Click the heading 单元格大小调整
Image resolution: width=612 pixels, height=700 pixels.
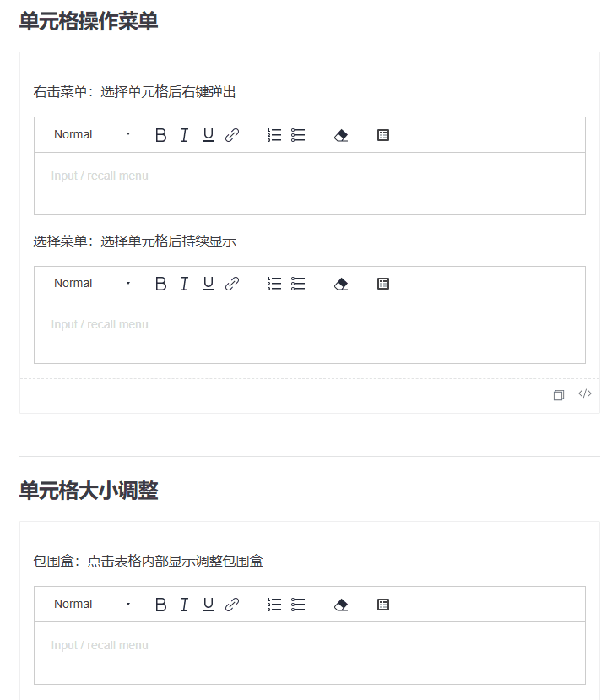[89, 491]
